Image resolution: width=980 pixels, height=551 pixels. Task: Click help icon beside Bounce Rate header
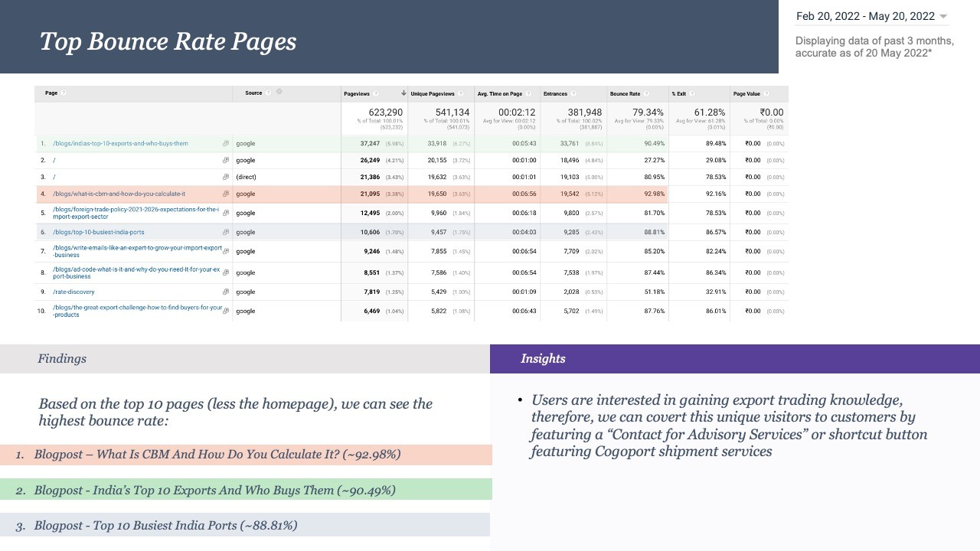coord(647,94)
